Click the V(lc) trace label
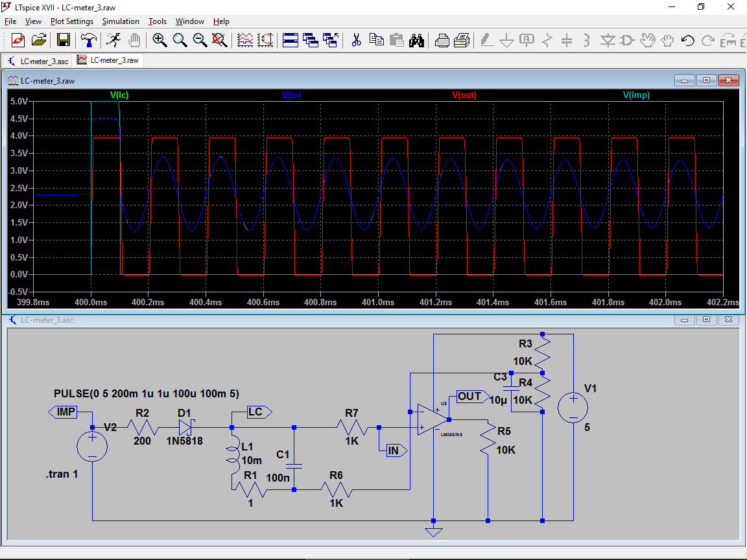 tap(119, 95)
